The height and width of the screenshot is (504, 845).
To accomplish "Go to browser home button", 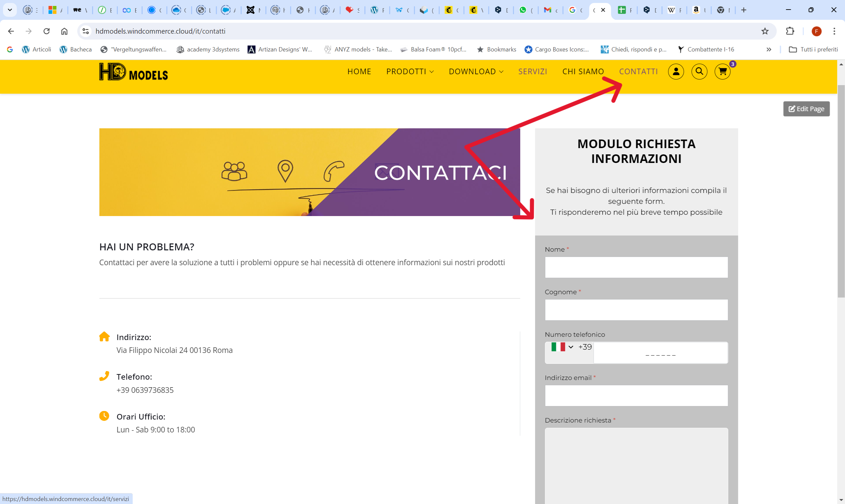I will click(x=64, y=31).
